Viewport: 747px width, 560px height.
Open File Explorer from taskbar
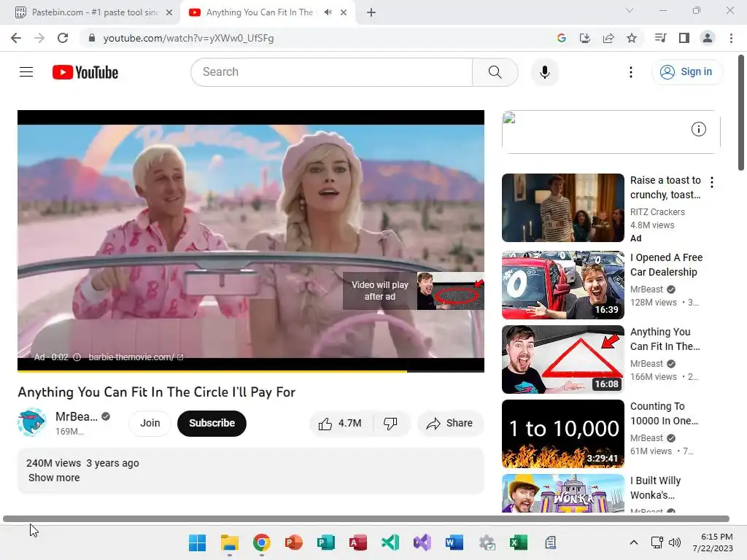point(229,542)
